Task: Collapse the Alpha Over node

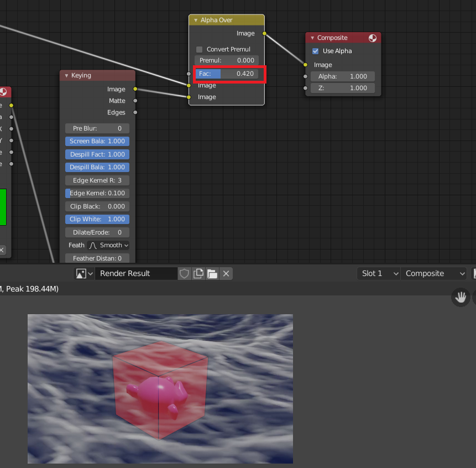Action: [196, 20]
